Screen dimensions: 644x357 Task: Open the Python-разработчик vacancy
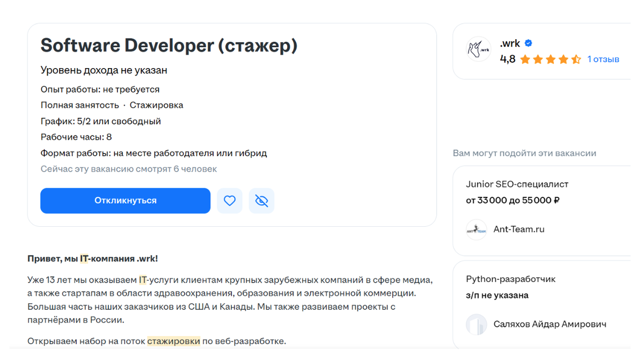coord(510,279)
